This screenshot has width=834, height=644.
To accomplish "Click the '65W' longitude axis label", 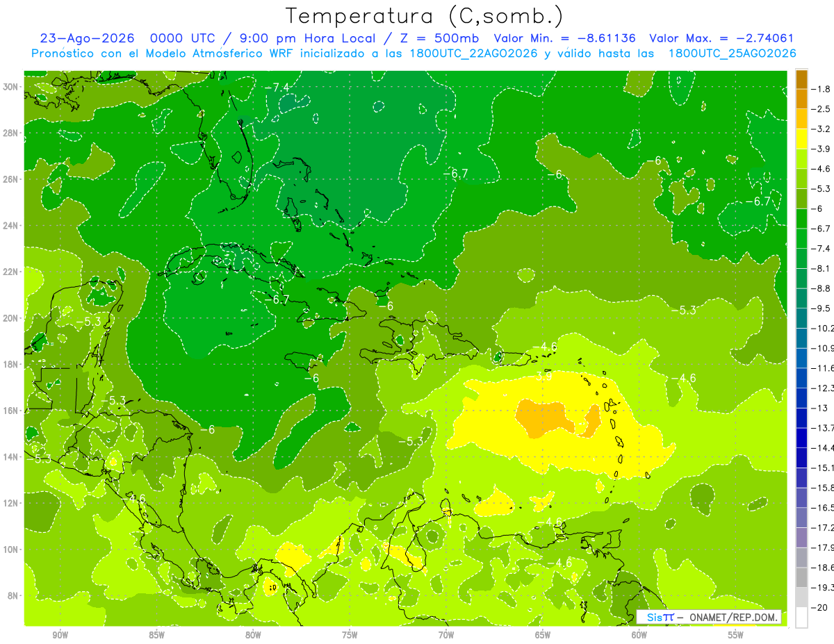I will tap(543, 635).
